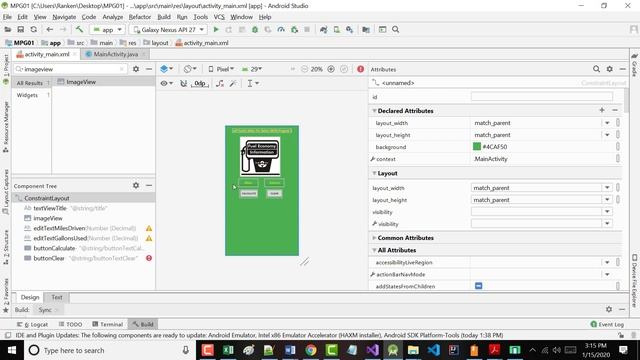Select the Design tab
640x360 pixels.
coord(30,297)
